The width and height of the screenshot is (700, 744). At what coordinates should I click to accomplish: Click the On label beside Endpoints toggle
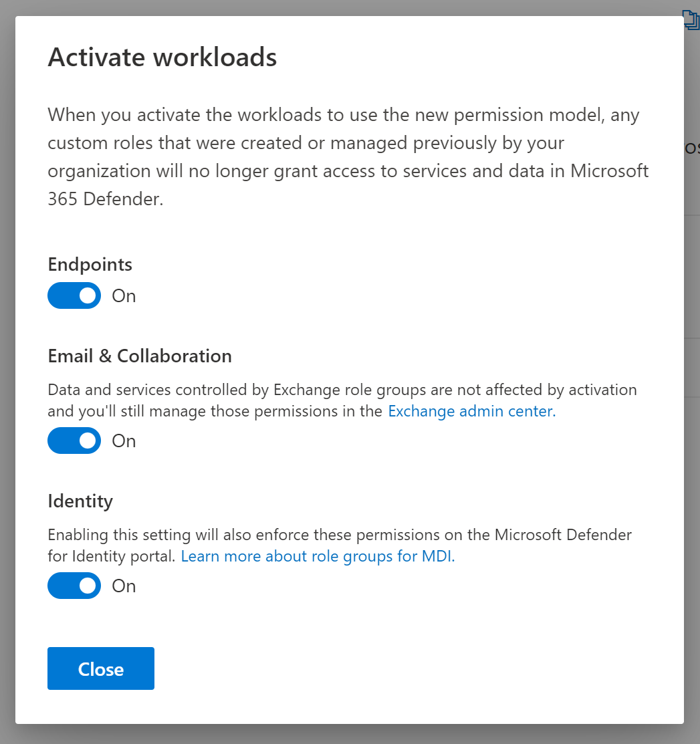pyautogui.click(x=124, y=296)
